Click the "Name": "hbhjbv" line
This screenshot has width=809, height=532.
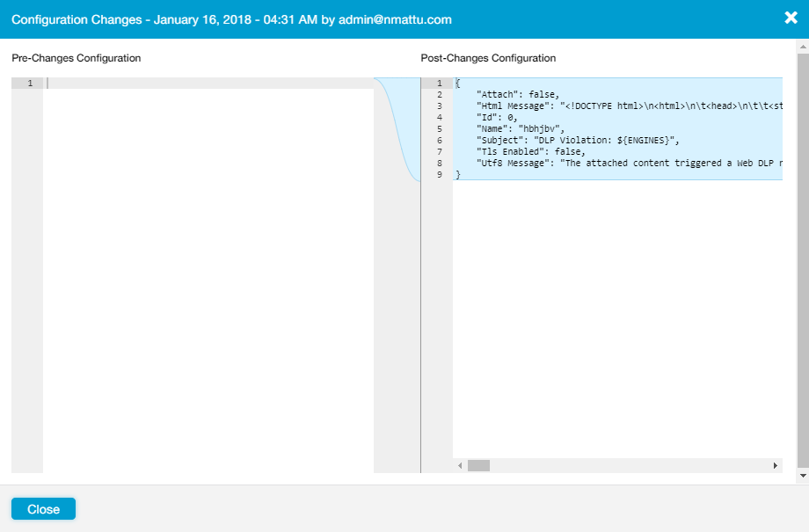[x=520, y=129]
